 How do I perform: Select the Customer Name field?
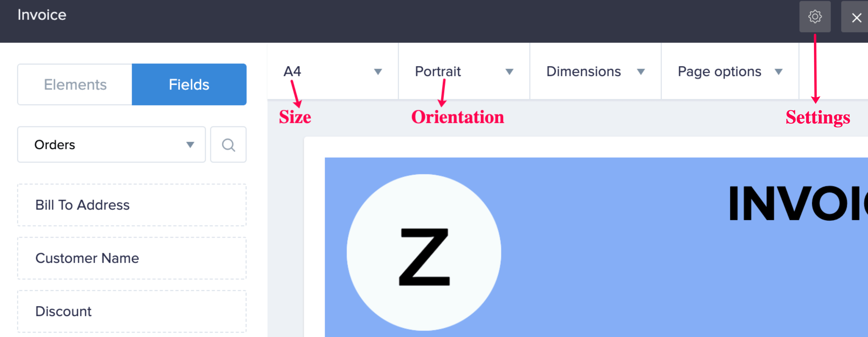[131, 258]
